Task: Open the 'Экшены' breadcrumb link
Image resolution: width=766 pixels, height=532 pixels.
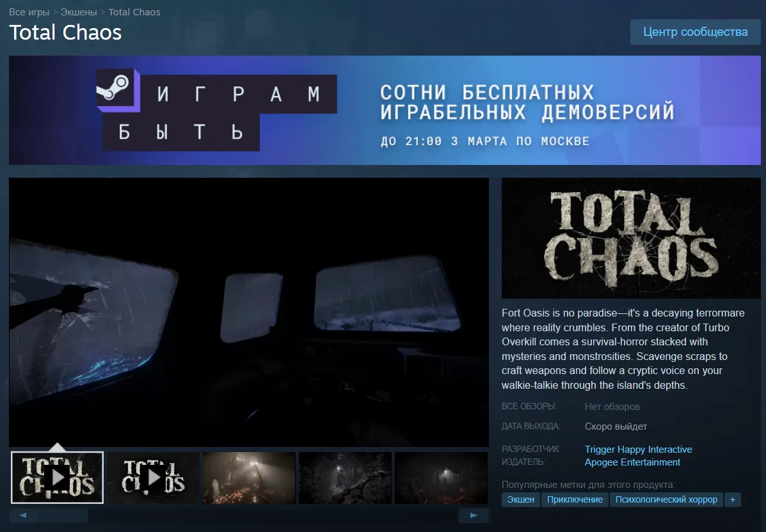Action: (79, 12)
